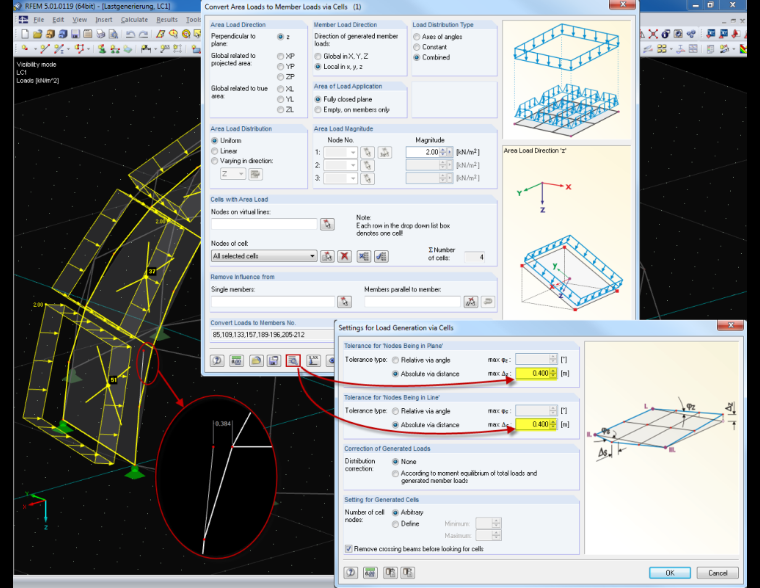Screen dimensions: 760x588
Task: Open Node No. 3 dropdown
Action: (x=352, y=178)
